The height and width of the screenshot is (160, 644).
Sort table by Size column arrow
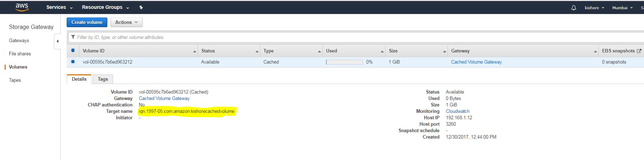click(x=445, y=51)
